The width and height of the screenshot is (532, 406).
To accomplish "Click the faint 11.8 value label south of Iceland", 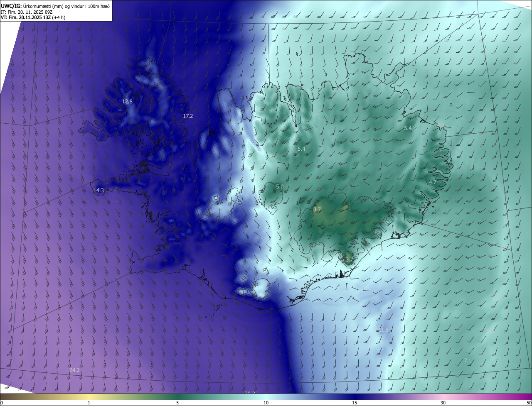I will coord(384,330).
